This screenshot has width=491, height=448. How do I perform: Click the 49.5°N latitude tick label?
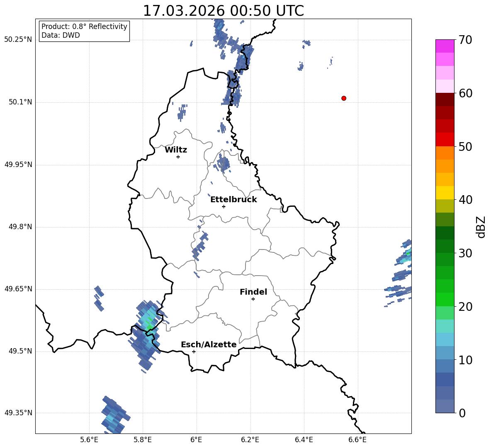pyautogui.click(x=20, y=351)
